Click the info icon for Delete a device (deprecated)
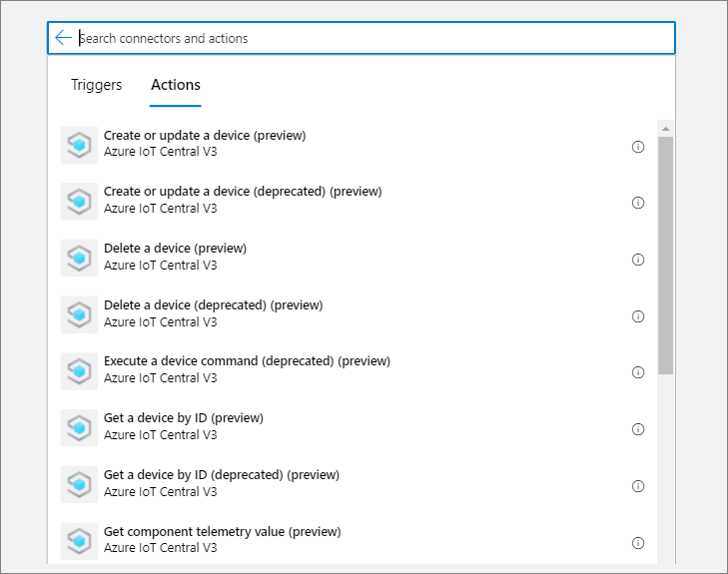The width and height of the screenshot is (728, 574). point(638,316)
